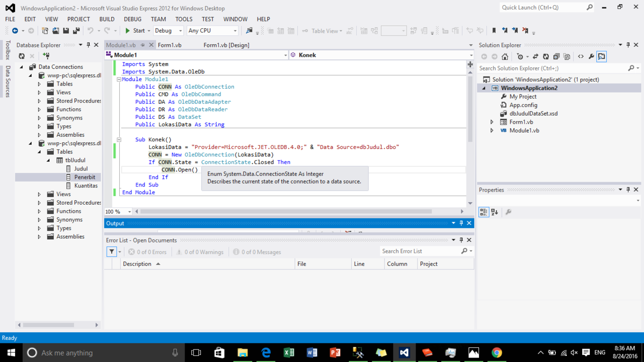Click the Find in Files toolbar icon
644x362 pixels.
[x=250, y=31]
